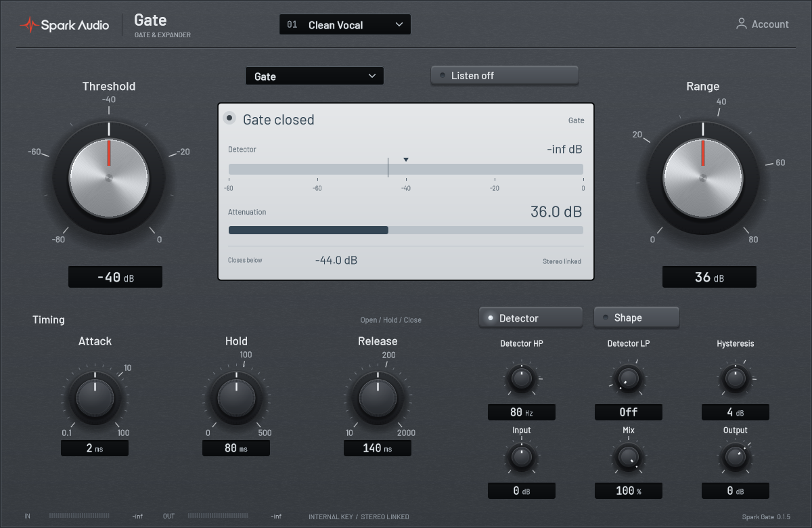Click the Spark Gate 0.1.5 version text
The image size is (812, 528).
point(766,517)
